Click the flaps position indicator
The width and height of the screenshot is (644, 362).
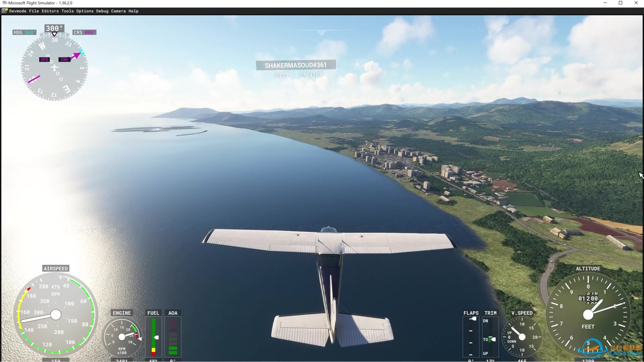[471, 337]
